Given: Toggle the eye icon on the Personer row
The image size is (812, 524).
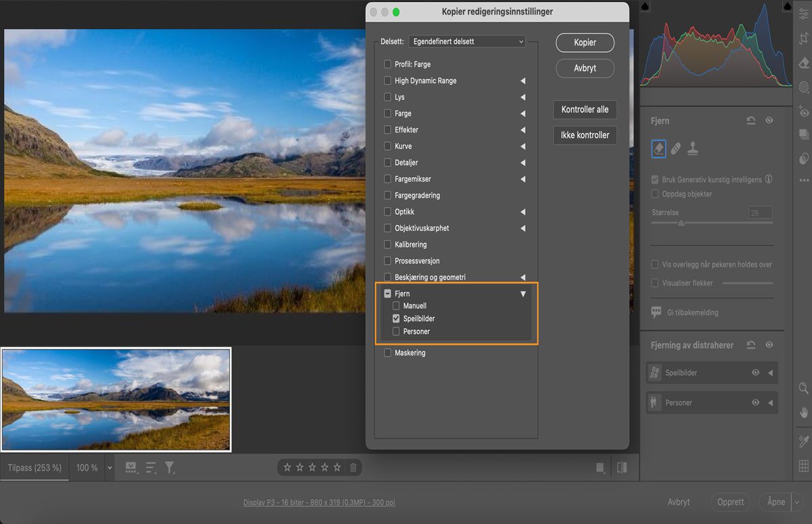Looking at the screenshot, I should coord(756,402).
